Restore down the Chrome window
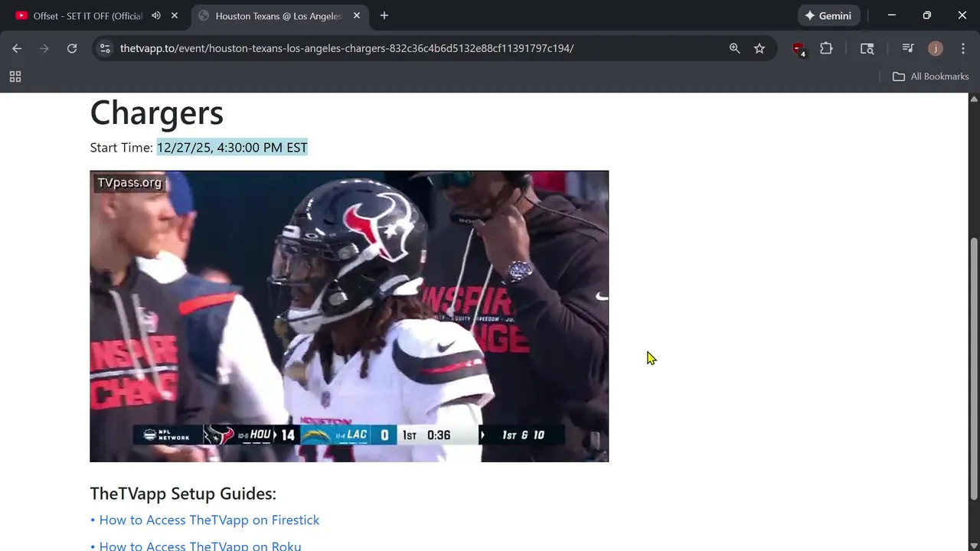Image resolution: width=980 pixels, height=551 pixels. 927,15
